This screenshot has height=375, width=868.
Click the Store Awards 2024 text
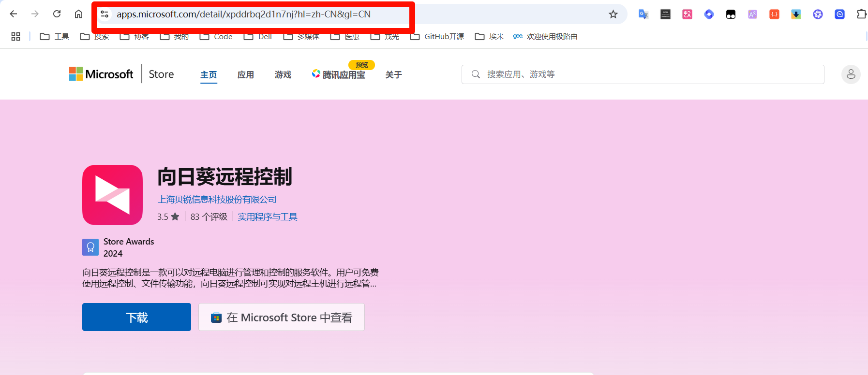click(129, 247)
